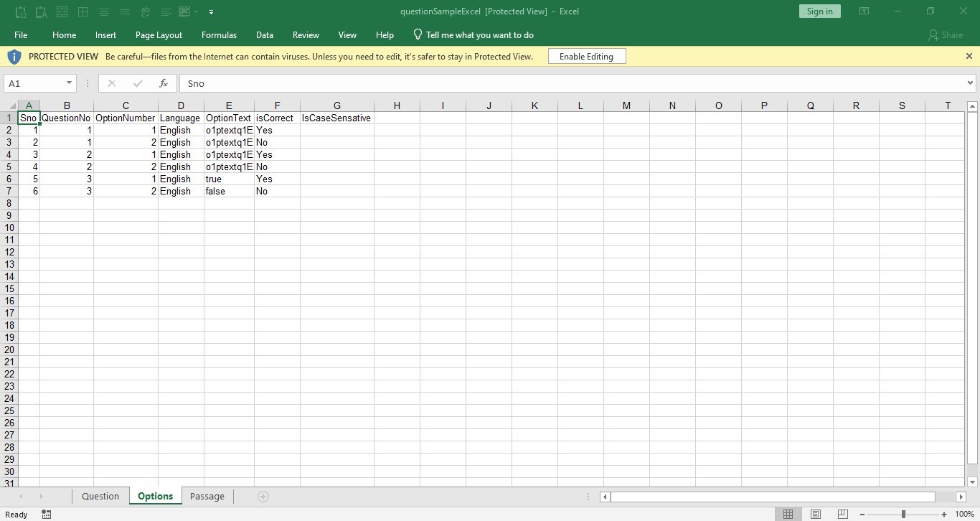
Task: Click the Share button
Action: point(946,34)
